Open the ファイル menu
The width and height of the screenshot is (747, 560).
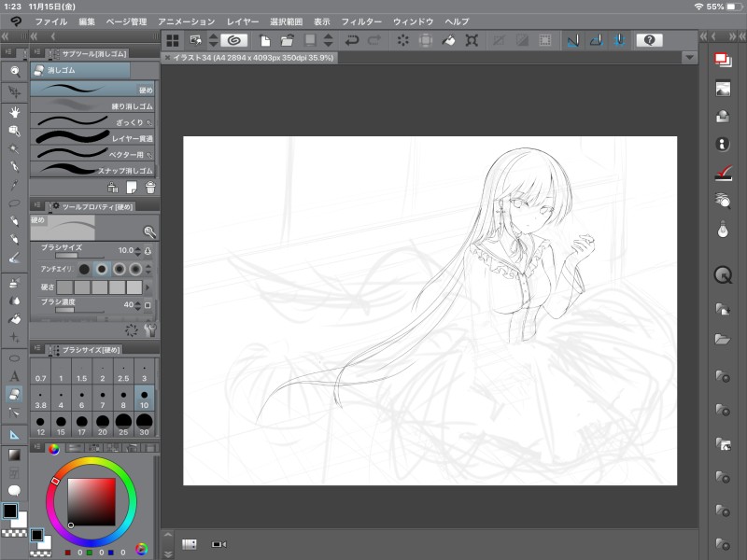[51, 21]
